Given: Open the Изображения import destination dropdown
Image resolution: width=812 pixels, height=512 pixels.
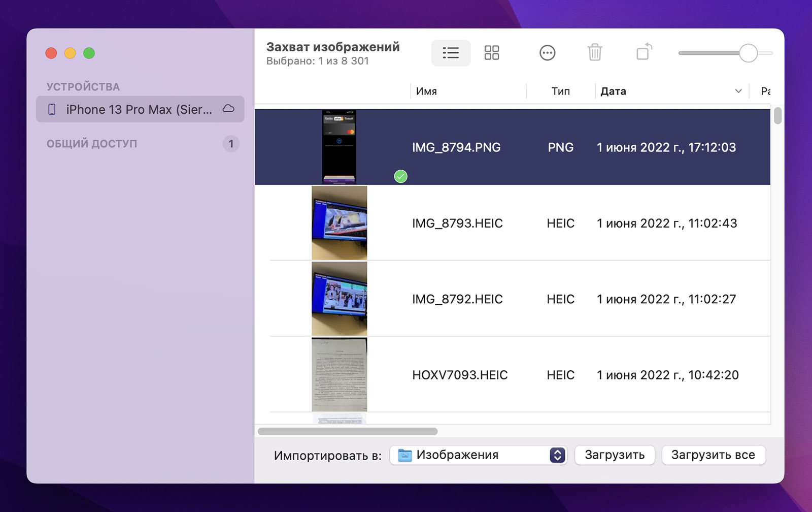Looking at the screenshot, I should pos(478,455).
